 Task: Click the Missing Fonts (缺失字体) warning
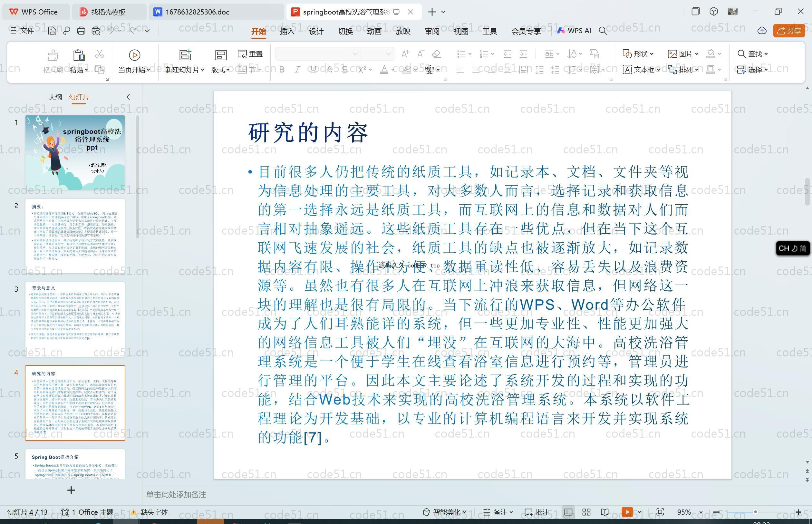[150, 512]
